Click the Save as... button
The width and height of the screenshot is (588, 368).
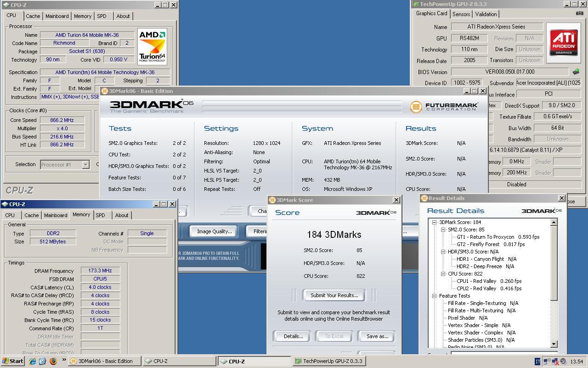pyautogui.click(x=377, y=336)
